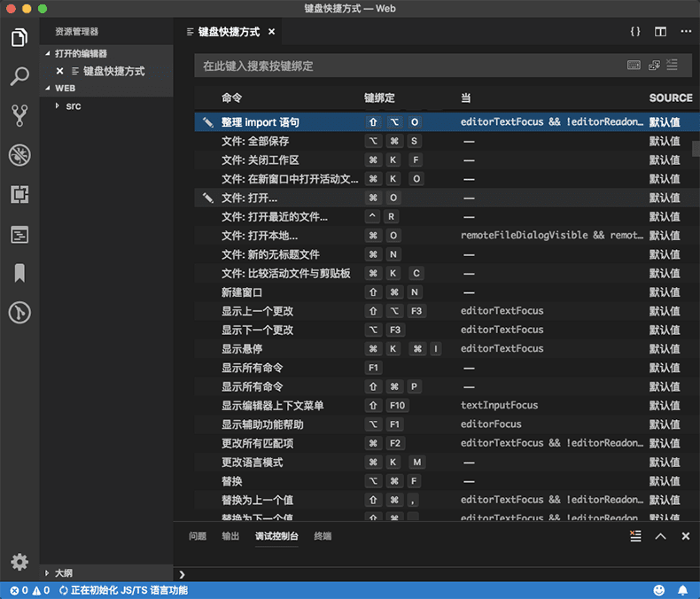Open notifications bell in status bar
Image resolution: width=700 pixels, height=599 pixels.
click(x=682, y=590)
